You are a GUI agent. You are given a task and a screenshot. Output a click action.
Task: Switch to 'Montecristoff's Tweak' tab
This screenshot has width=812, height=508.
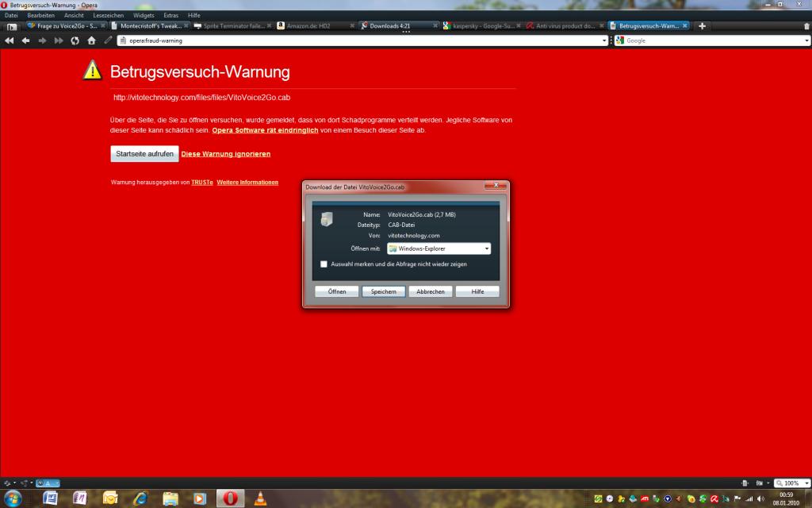149,26
